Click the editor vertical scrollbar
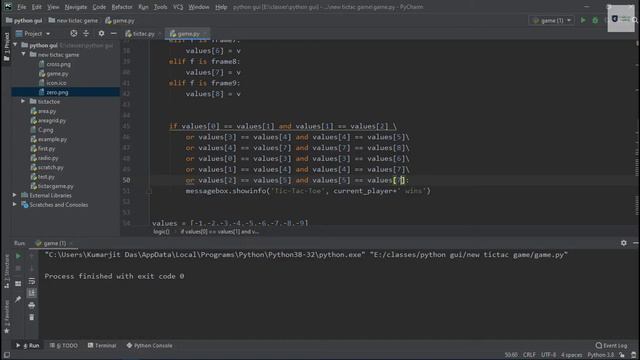The image size is (640, 360). click(637, 133)
